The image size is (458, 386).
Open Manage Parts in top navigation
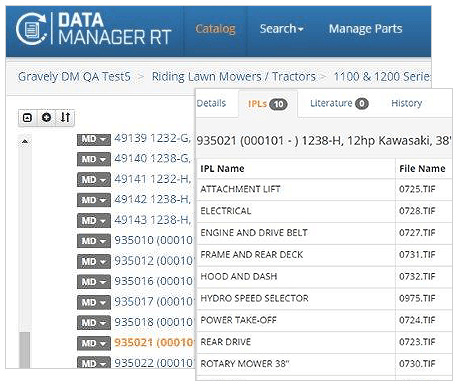(x=365, y=29)
